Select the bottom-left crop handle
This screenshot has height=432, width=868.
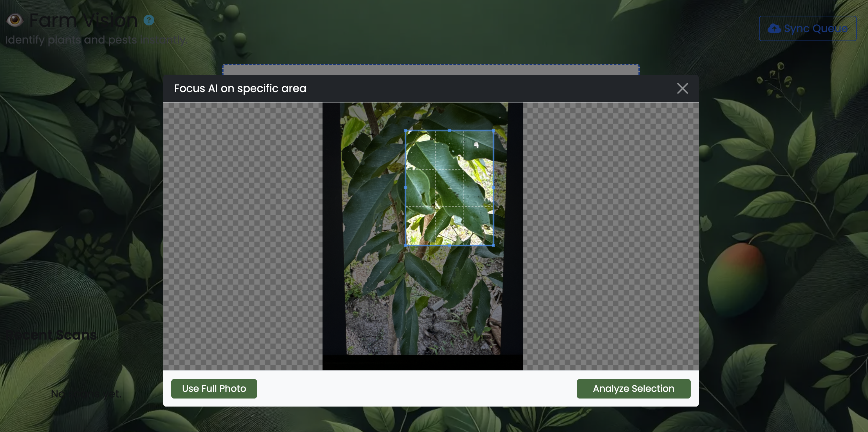point(406,246)
